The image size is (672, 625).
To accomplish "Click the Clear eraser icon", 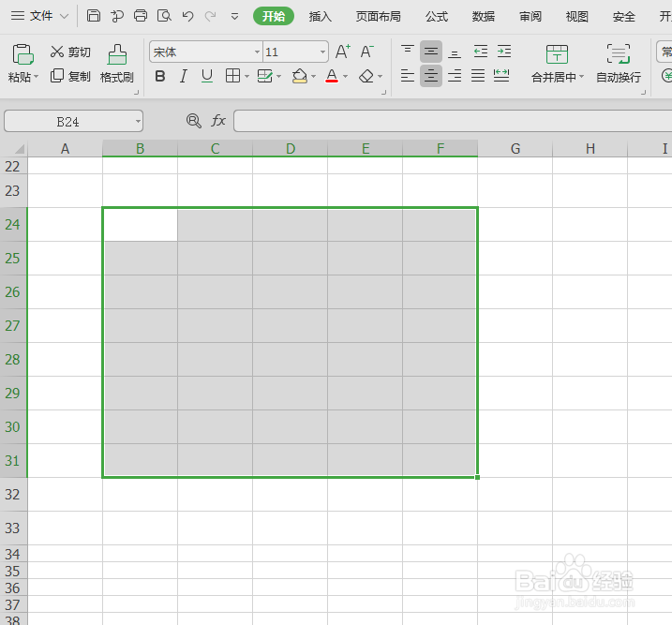I will pos(366,76).
